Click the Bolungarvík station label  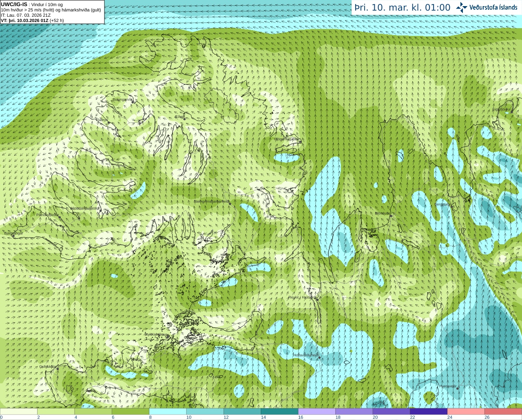pyautogui.click(x=123, y=99)
